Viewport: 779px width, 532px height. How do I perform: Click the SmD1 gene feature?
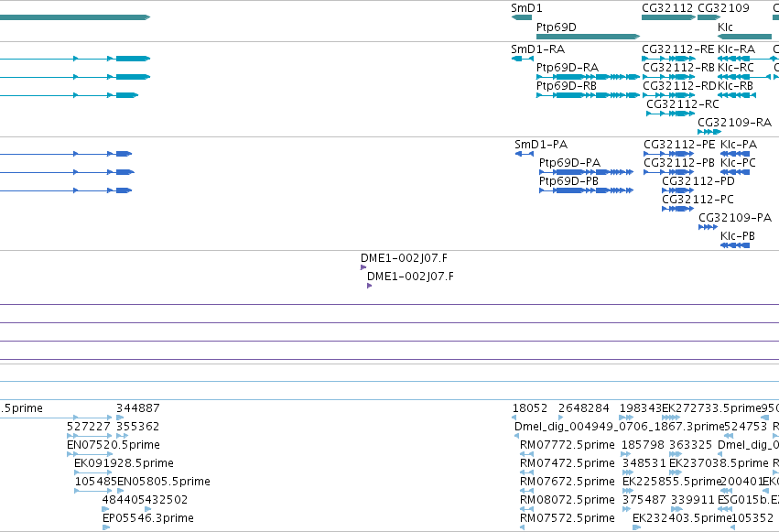pos(521,17)
